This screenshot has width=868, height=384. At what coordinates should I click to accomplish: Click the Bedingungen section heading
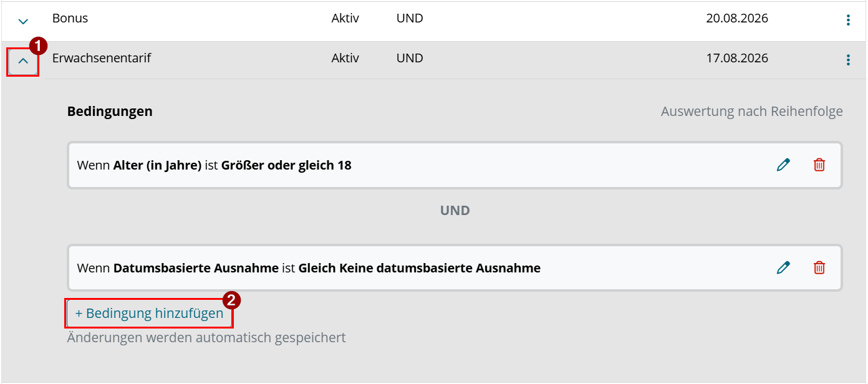110,112
